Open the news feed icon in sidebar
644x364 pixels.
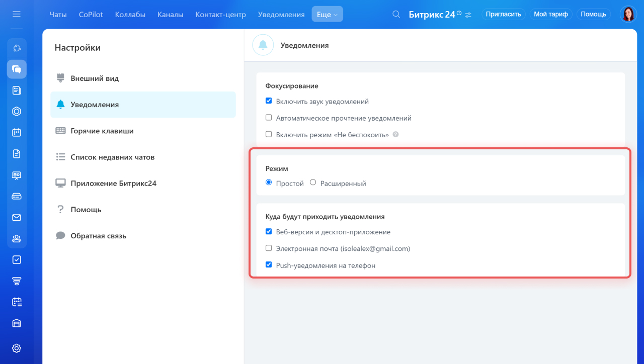17,90
